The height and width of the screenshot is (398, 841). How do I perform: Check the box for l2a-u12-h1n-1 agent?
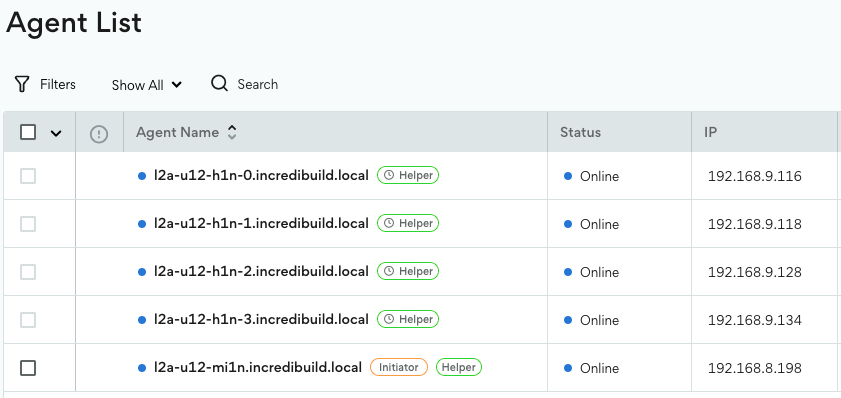pos(28,224)
